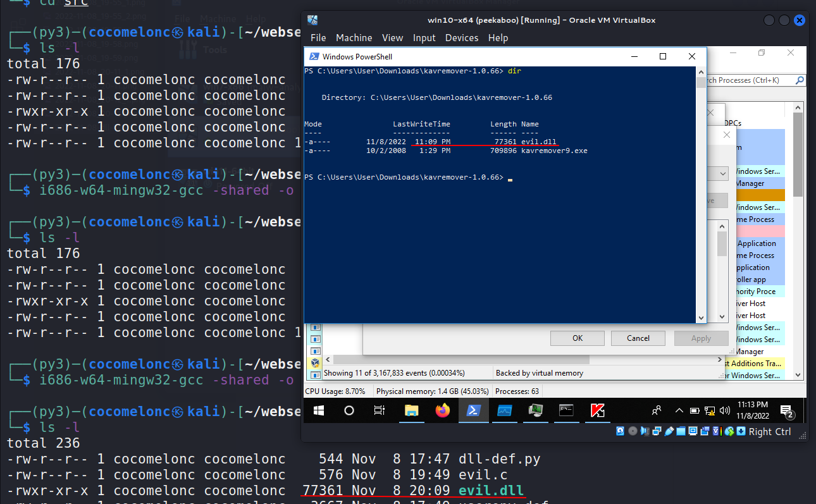Click the VirtualBox shared folders indicator
Screen dimensions: 816x504
[681, 431]
